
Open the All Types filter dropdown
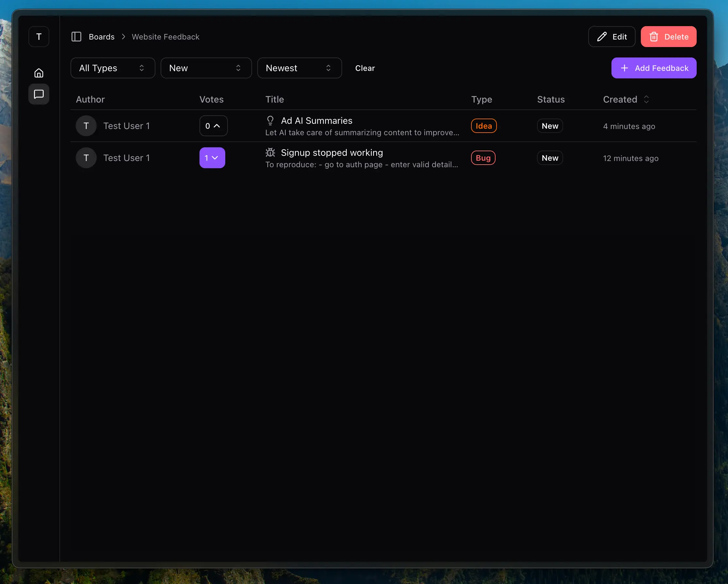click(113, 68)
